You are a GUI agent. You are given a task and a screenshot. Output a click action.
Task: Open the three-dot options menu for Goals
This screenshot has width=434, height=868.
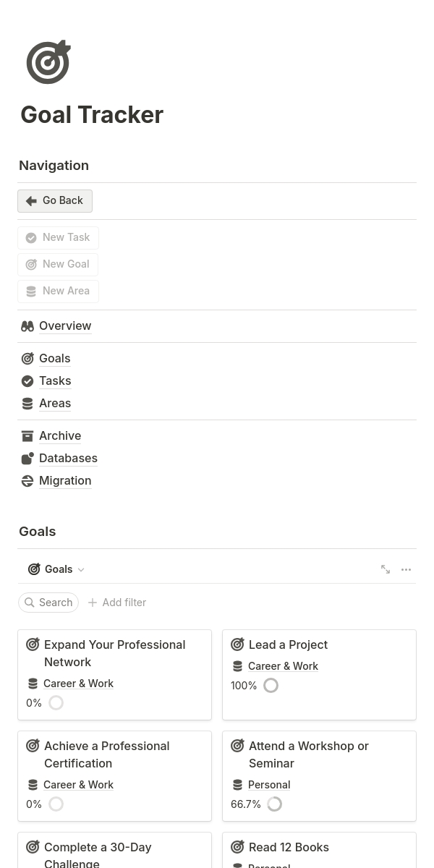407,569
